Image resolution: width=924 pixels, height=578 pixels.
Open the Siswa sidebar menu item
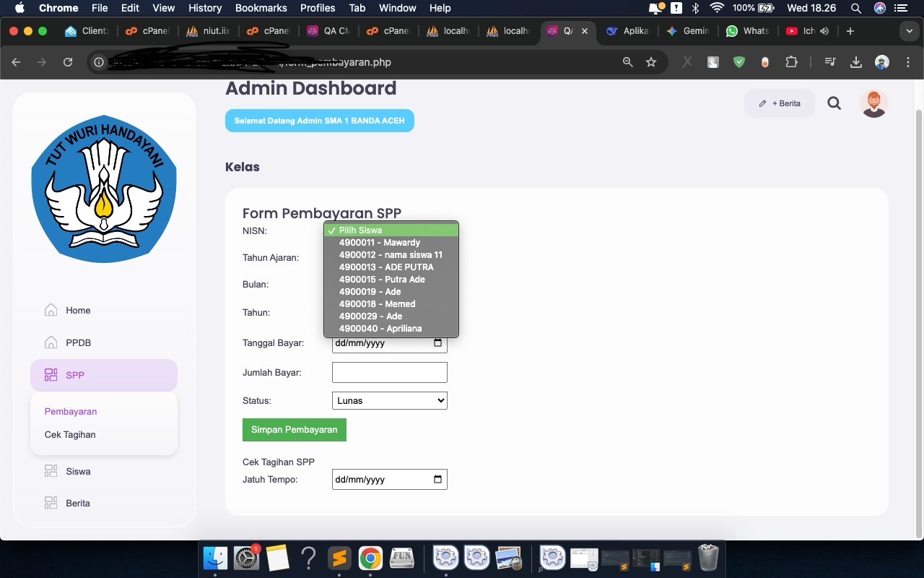point(78,471)
